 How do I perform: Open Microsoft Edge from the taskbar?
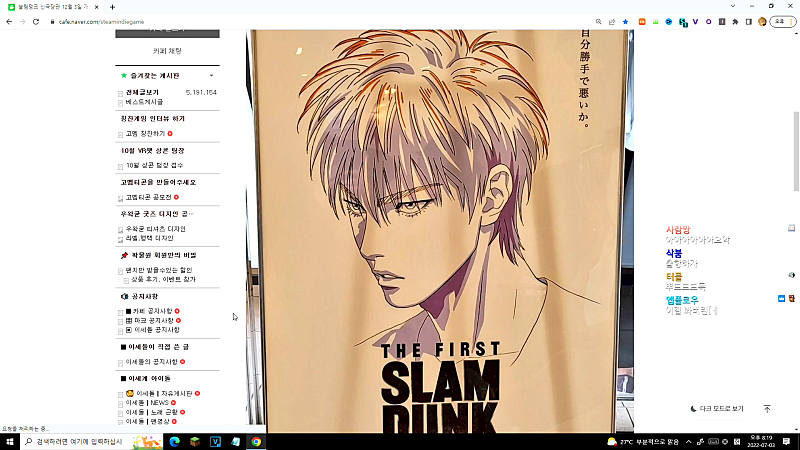point(174,442)
